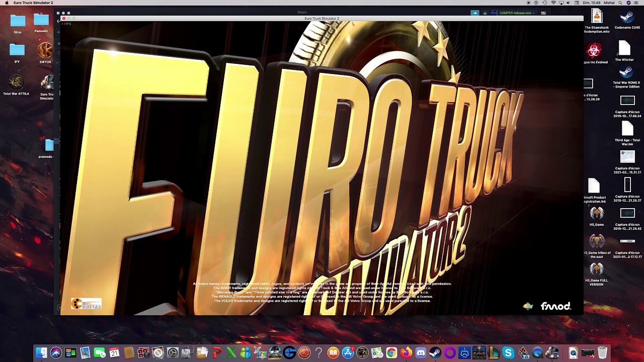This screenshot has height=362, width=644.
Task: Open the Pamiatki folder on desktop
Action: [41, 20]
